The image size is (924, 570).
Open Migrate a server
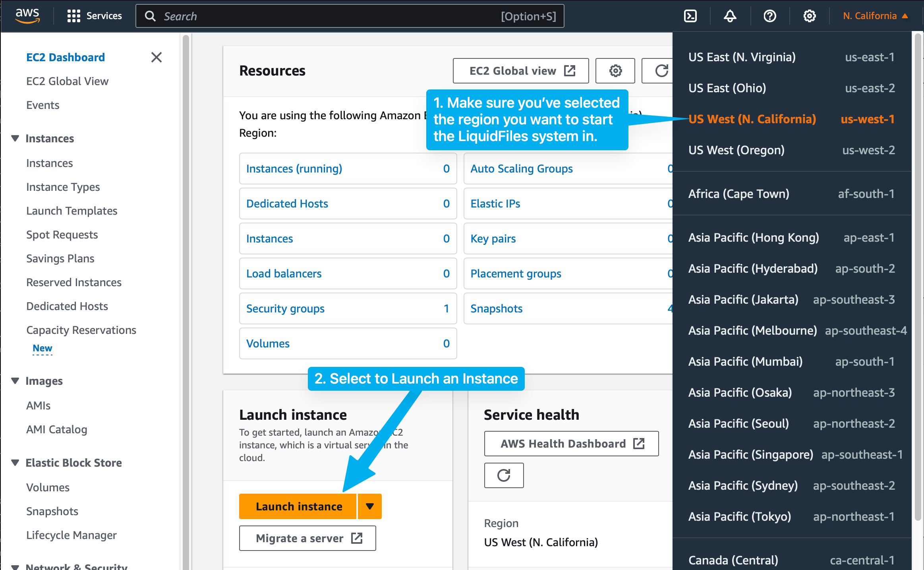point(307,538)
